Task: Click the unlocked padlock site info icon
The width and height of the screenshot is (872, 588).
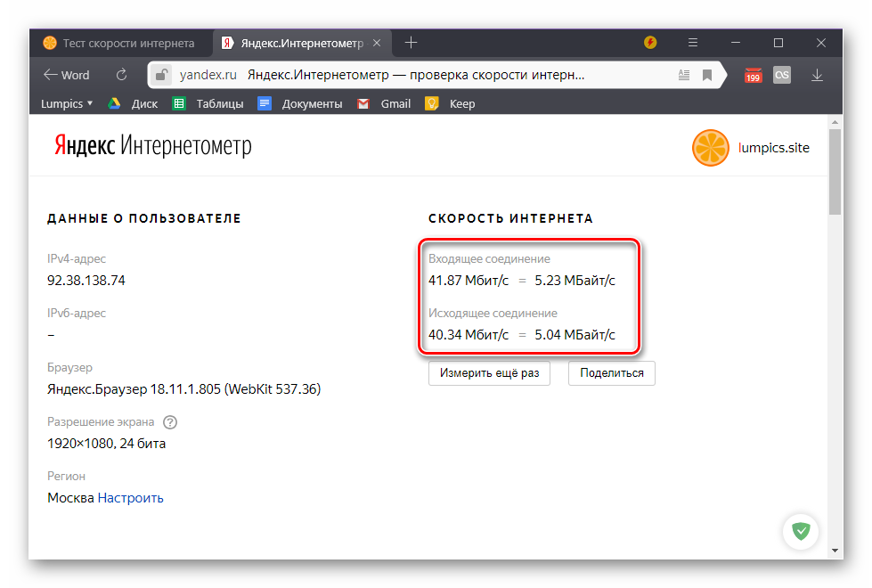Action: click(x=160, y=76)
